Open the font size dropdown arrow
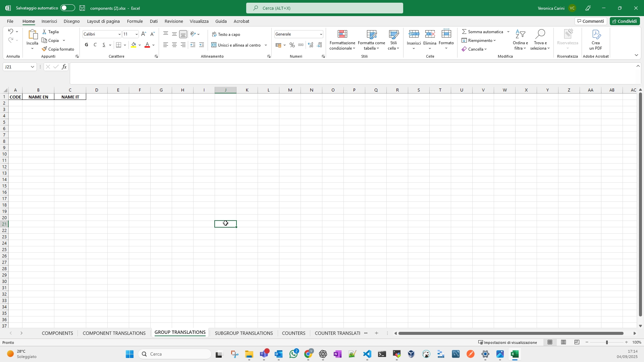This screenshot has height=362, width=644. tap(137, 35)
